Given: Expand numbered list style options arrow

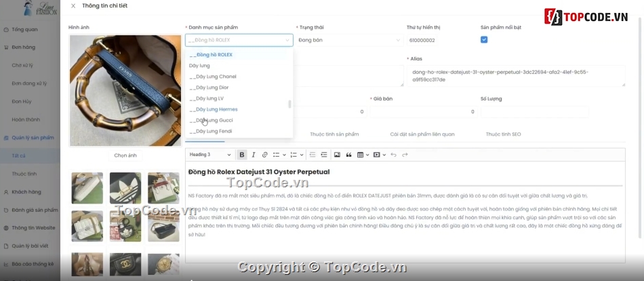Looking at the screenshot, I should pyautogui.click(x=302, y=155).
